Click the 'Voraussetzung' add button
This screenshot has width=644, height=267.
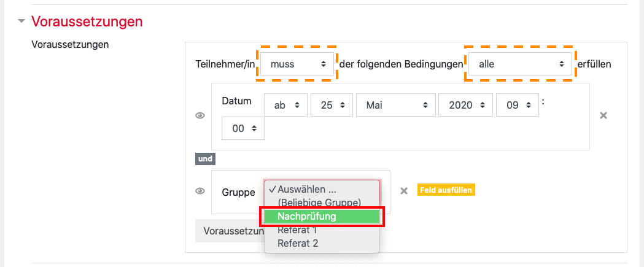point(230,231)
